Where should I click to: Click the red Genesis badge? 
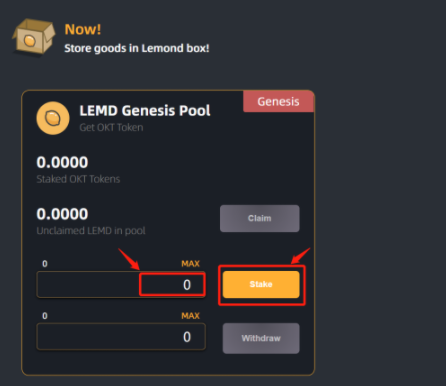[x=279, y=101]
